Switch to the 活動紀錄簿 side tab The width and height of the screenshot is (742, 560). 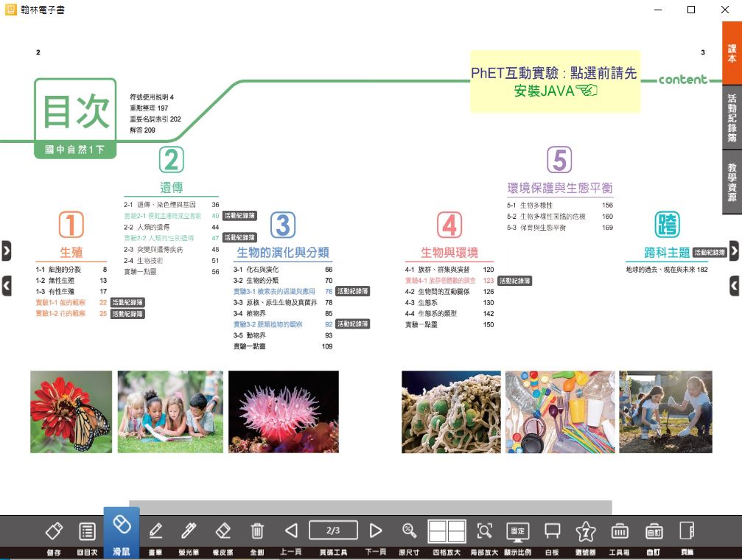point(732,118)
